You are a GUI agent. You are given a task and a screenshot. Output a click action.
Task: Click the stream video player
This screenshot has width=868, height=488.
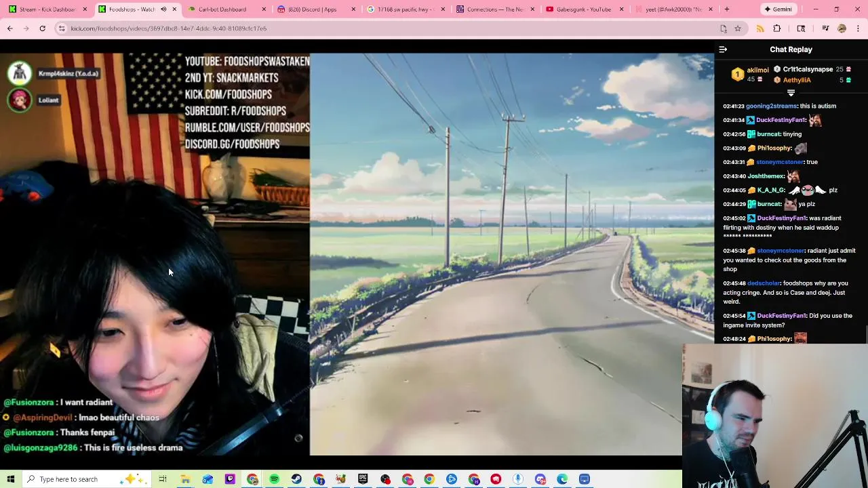tap(357, 254)
